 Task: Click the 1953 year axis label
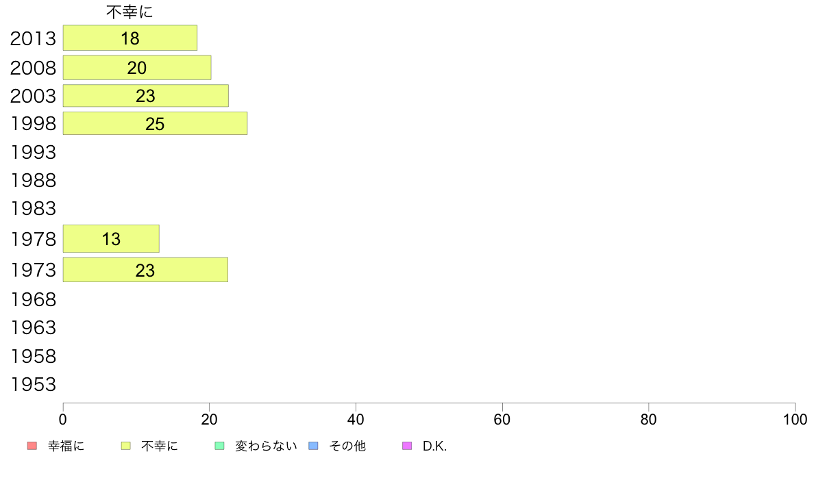pyautogui.click(x=33, y=385)
